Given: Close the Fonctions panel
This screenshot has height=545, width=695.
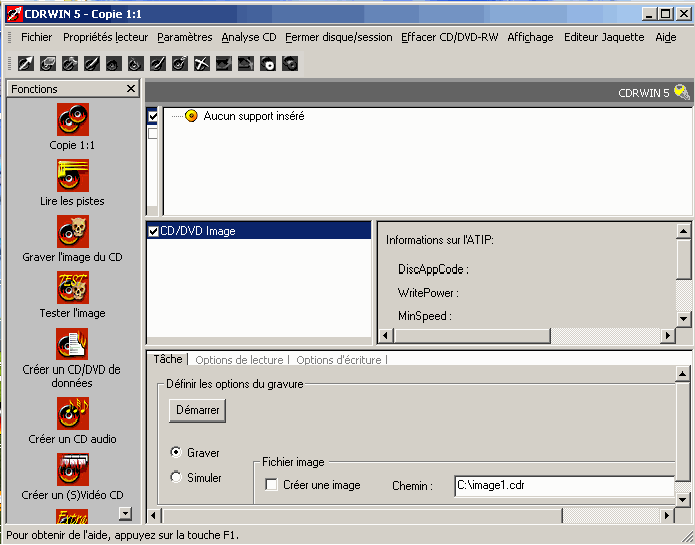Looking at the screenshot, I should pyautogui.click(x=131, y=89).
